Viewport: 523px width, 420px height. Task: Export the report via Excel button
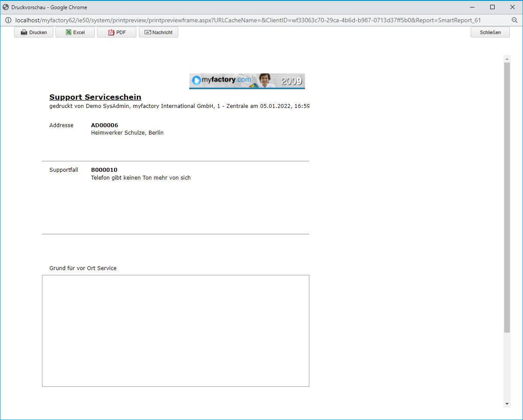point(75,32)
